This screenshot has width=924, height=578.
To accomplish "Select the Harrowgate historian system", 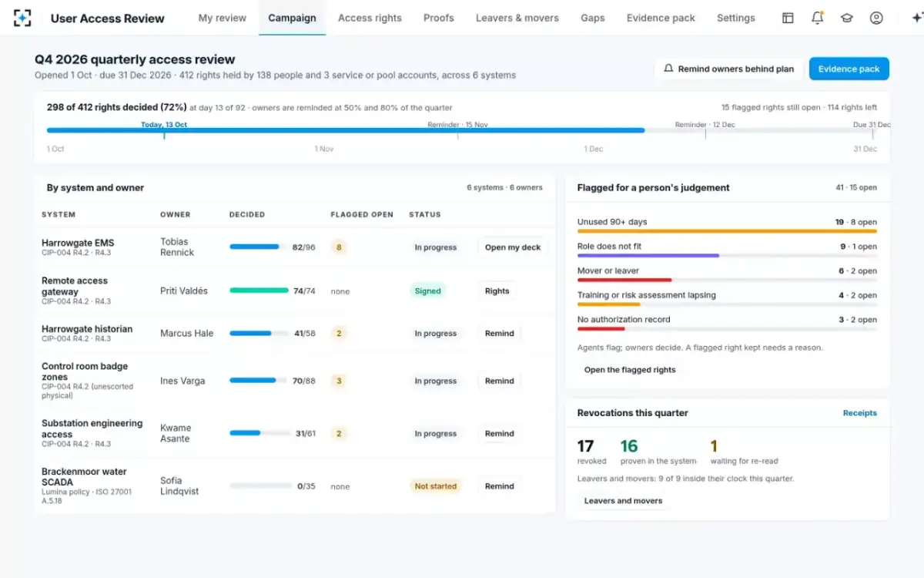I will click(x=87, y=329).
